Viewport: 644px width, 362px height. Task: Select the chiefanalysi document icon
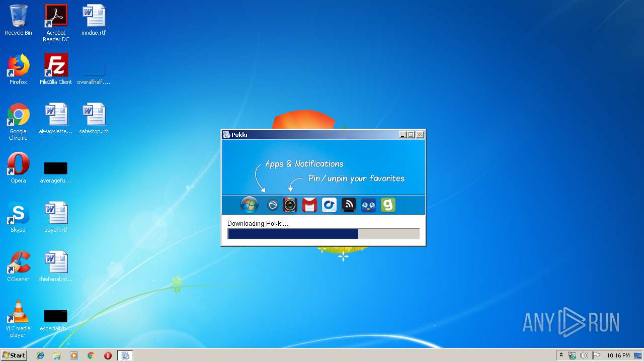(x=56, y=266)
